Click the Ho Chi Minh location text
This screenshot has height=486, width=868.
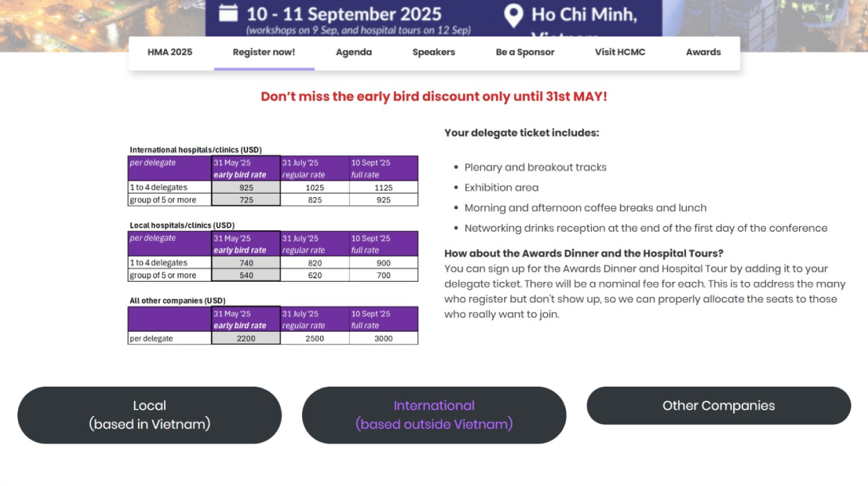coord(584,15)
